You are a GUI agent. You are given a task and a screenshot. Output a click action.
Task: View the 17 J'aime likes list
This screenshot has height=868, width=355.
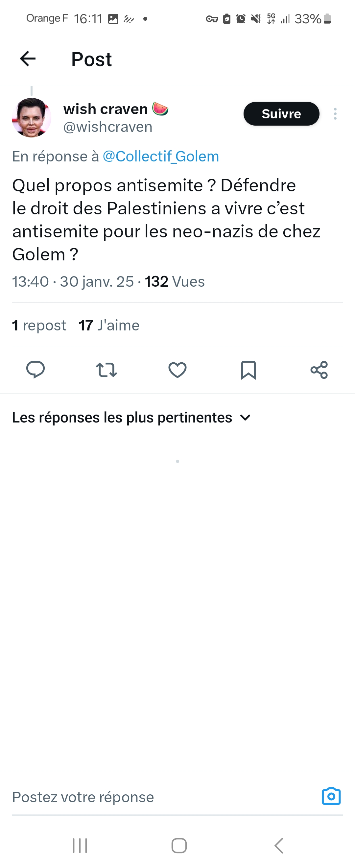coord(109,325)
